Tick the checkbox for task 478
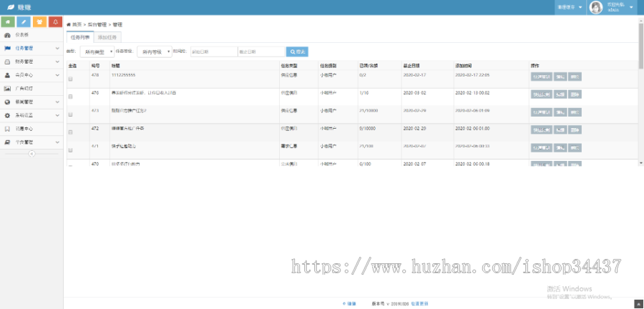Viewport: 644px width, 309px height. pos(70,79)
